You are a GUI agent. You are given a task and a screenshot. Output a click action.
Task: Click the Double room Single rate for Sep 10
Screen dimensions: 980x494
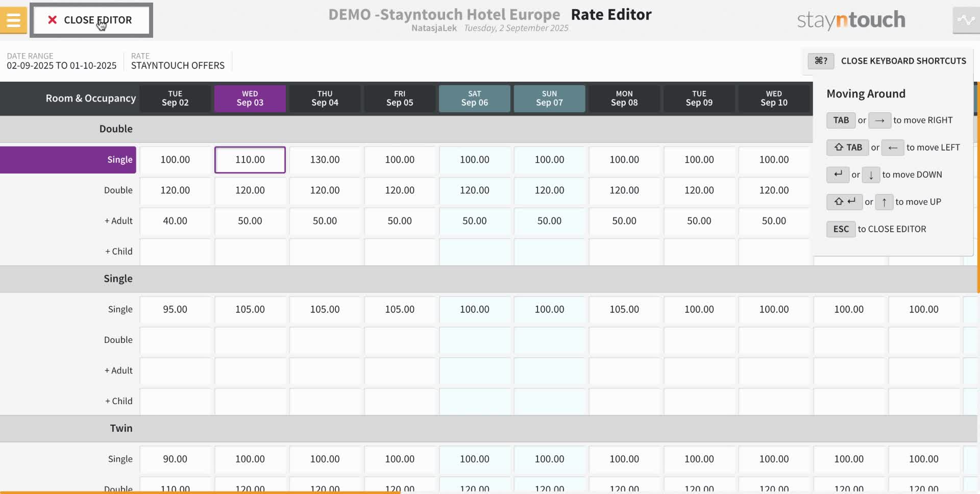coord(774,160)
